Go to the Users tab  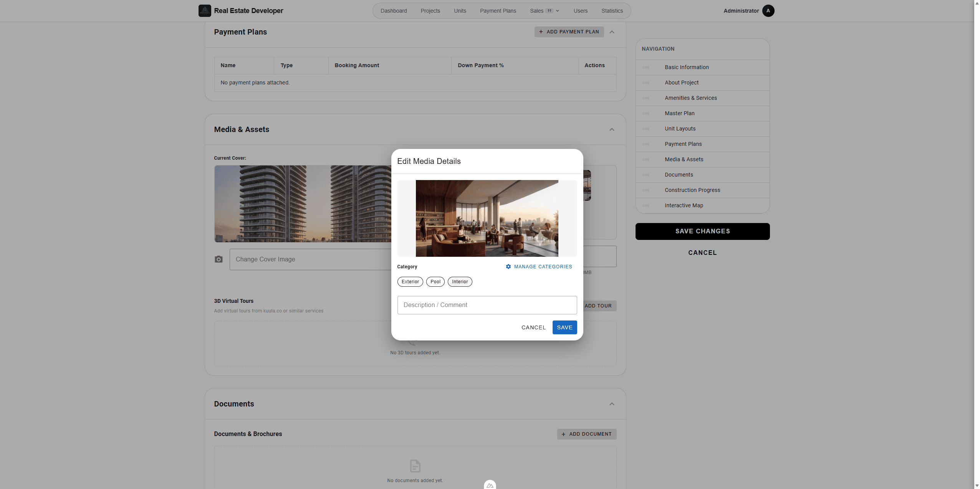(x=581, y=11)
